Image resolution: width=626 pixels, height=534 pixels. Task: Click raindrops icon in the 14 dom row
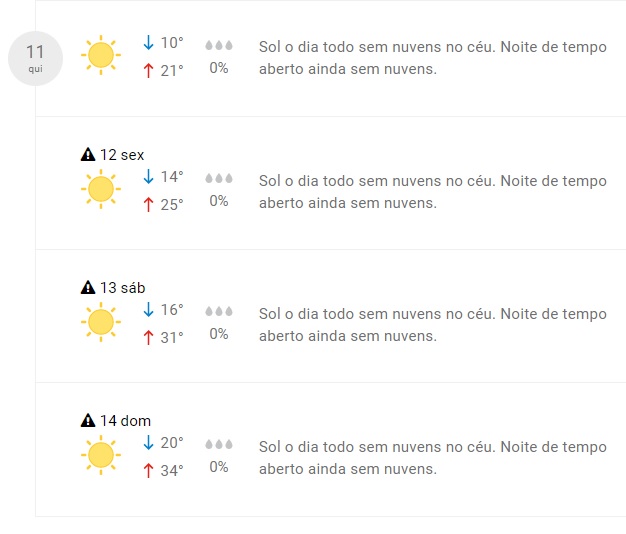pyautogui.click(x=218, y=444)
